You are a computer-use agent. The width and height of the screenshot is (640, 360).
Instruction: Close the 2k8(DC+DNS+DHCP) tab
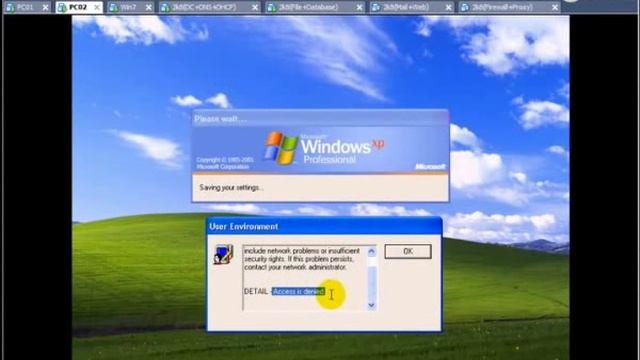255,7
